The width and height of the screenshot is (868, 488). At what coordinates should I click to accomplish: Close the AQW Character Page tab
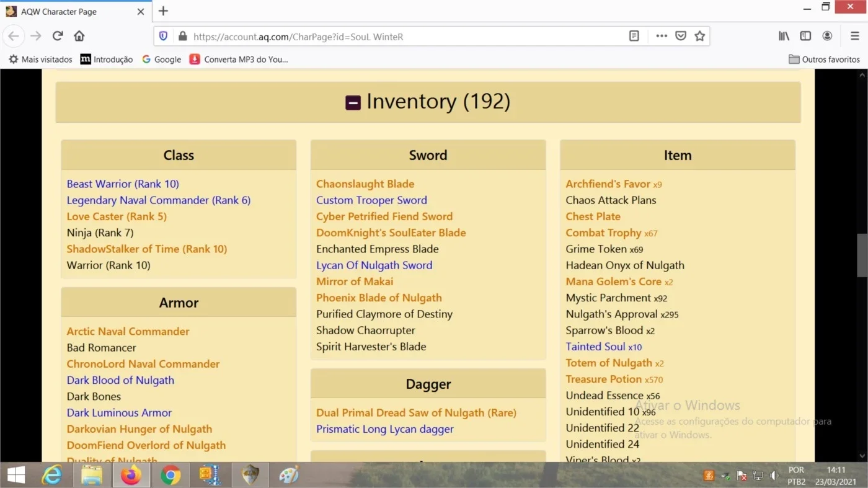(x=141, y=12)
